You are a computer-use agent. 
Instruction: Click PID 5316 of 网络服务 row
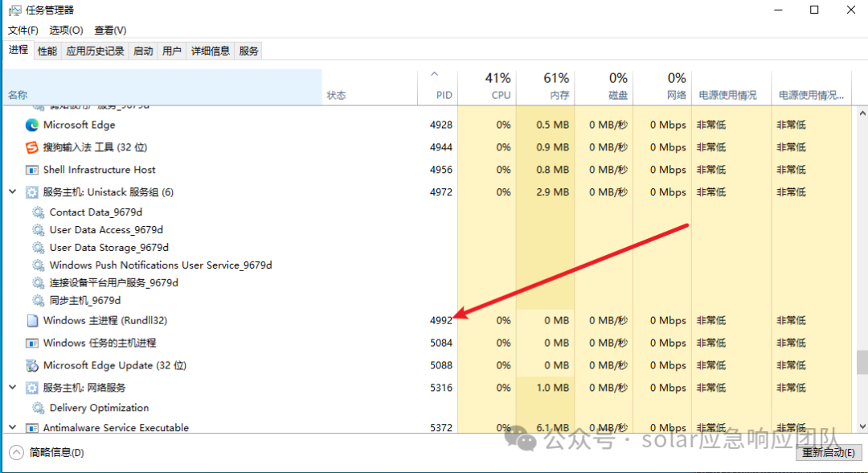coord(440,388)
